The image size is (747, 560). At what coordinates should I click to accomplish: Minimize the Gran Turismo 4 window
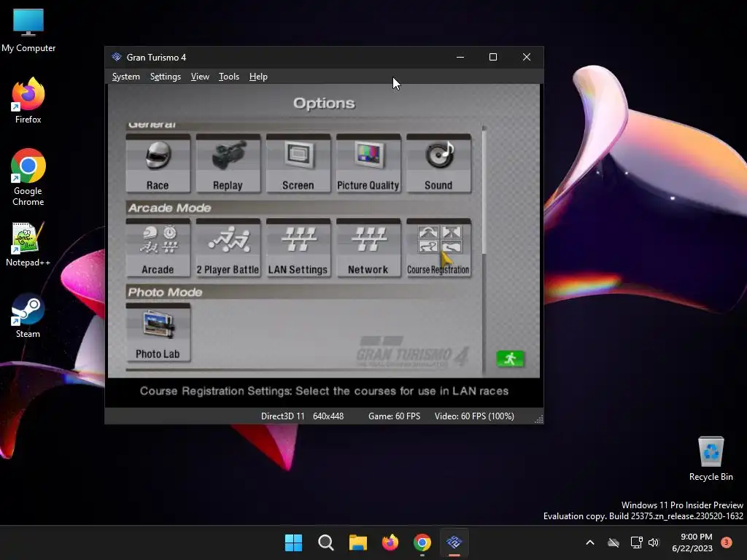(460, 57)
